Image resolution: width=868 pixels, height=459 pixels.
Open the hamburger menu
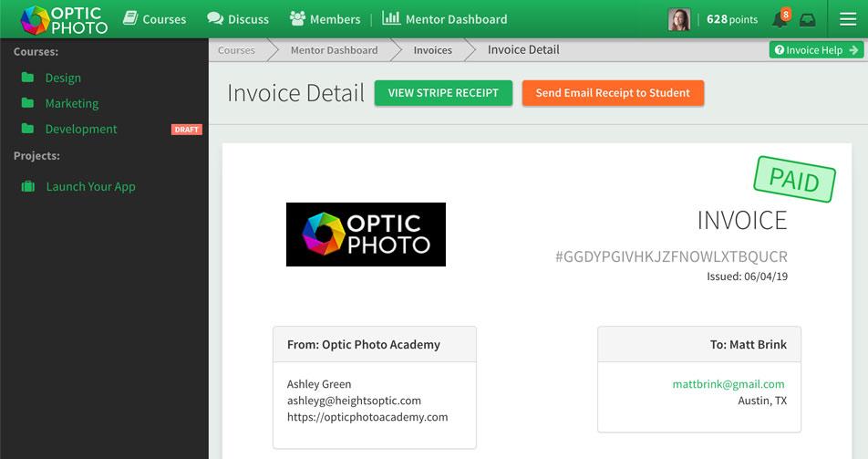tap(848, 19)
